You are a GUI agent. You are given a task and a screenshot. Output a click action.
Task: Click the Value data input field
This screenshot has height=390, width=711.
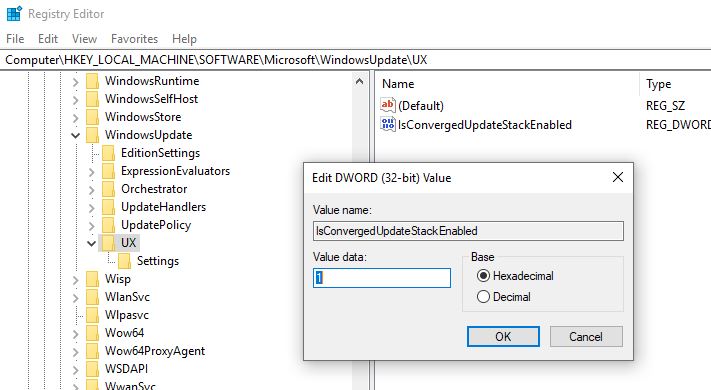tap(382, 278)
